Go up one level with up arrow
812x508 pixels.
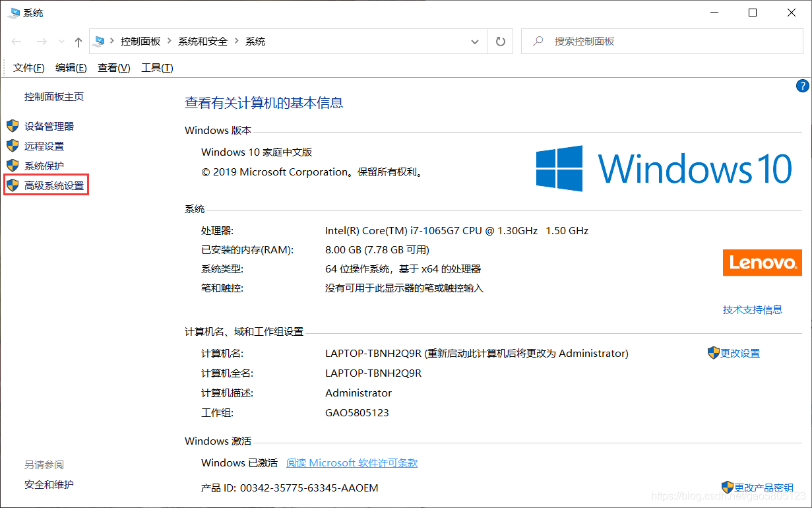pos(78,42)
